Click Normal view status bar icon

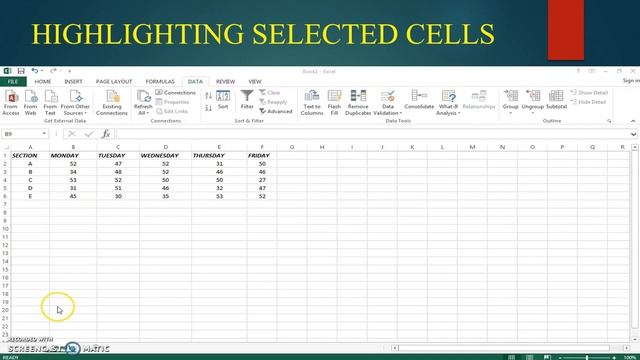pyautogui.click(x=511, y=357)
